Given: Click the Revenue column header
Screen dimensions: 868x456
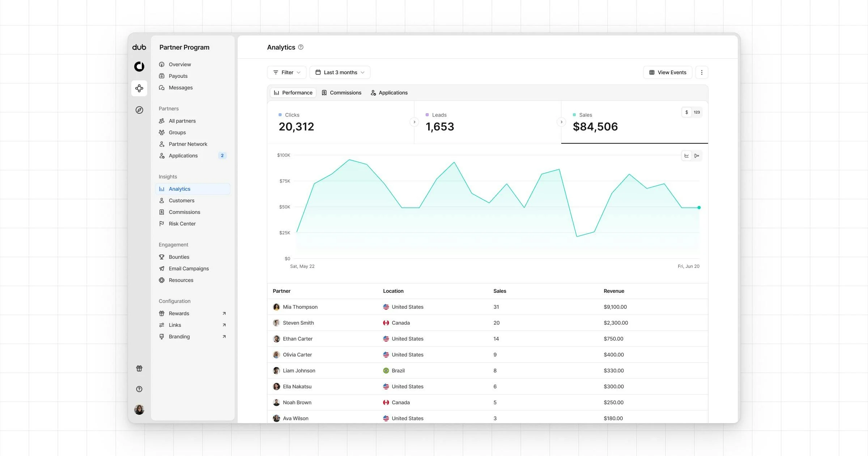Looking at the screenshot, I should pos(614,291).
